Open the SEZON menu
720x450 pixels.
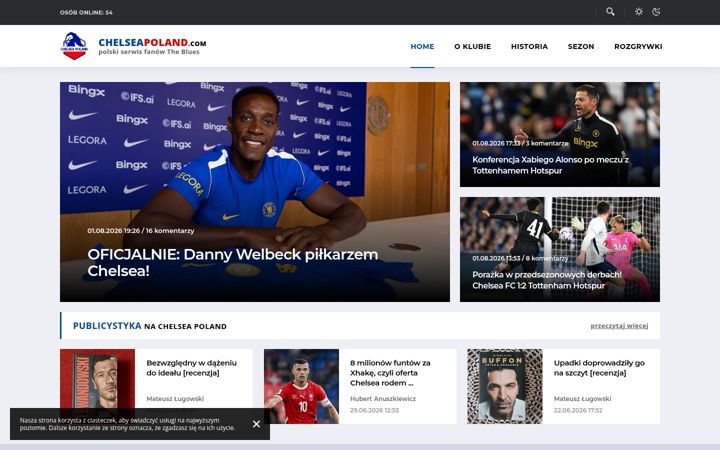point(580,46)
